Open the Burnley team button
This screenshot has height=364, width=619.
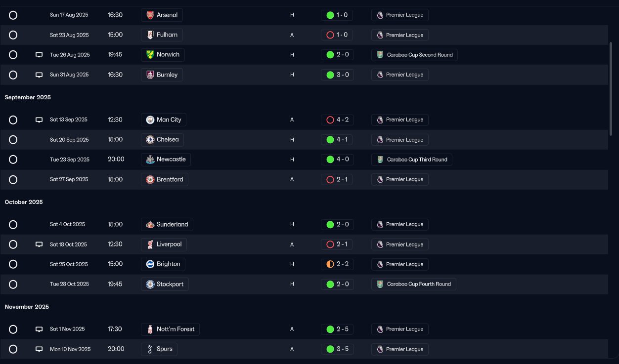162,75
